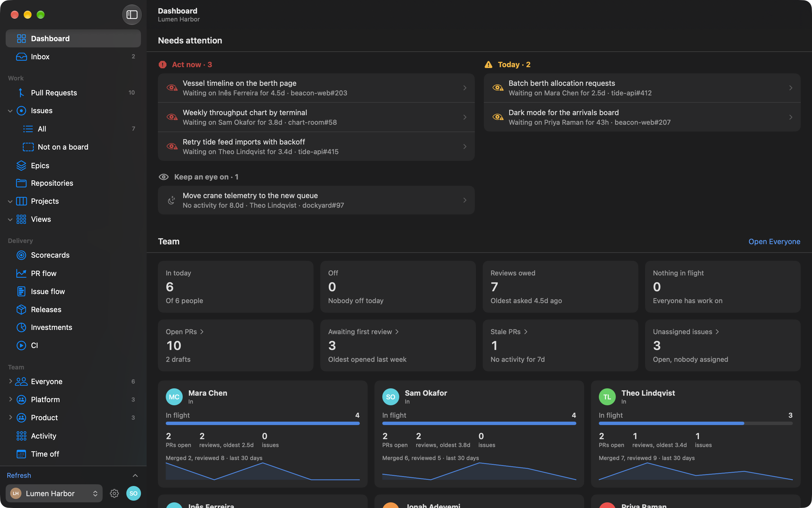812x508 pixels.
Task: Open Weekly throughput chart by terminal item
Action: (x=316, y=117)
